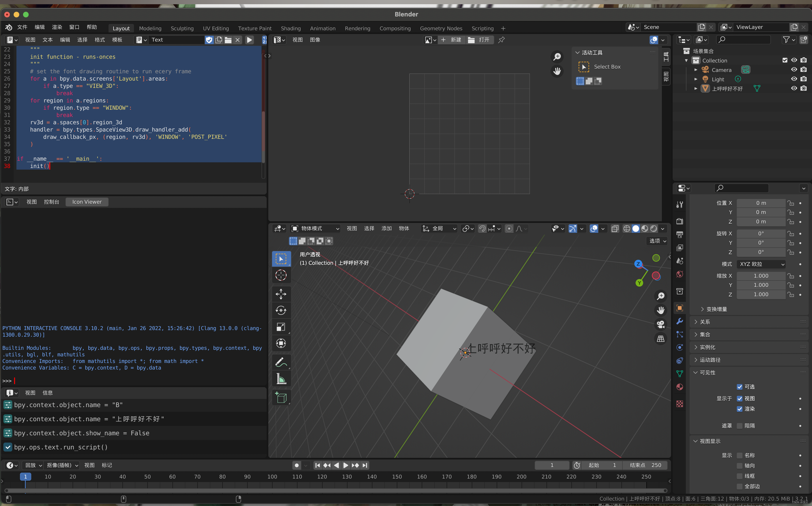Uncheck the 可选 selectable checkbox

740,387
